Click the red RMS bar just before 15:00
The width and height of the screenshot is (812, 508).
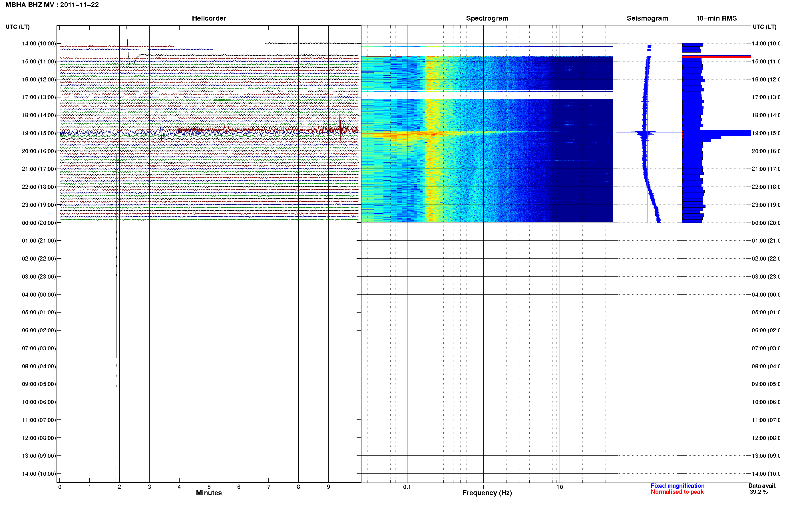(716, 57)
